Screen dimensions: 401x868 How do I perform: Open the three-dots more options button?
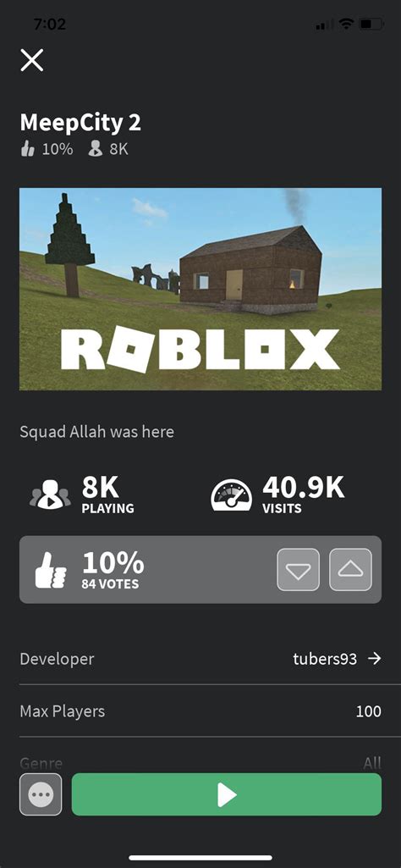pyautogui.click(x=41, y=794)
